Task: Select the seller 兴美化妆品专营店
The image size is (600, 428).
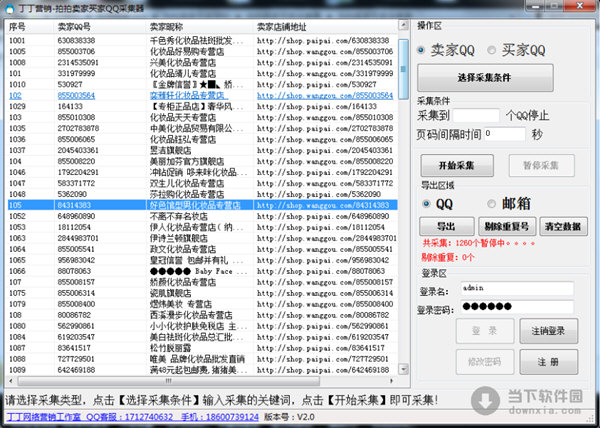Action: click(183, 63)
